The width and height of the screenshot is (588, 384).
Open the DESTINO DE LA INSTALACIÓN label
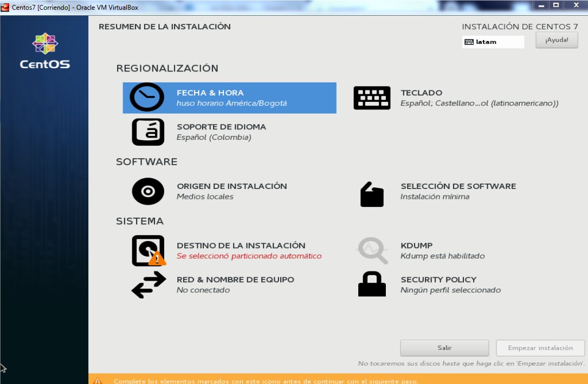point(241,245)
